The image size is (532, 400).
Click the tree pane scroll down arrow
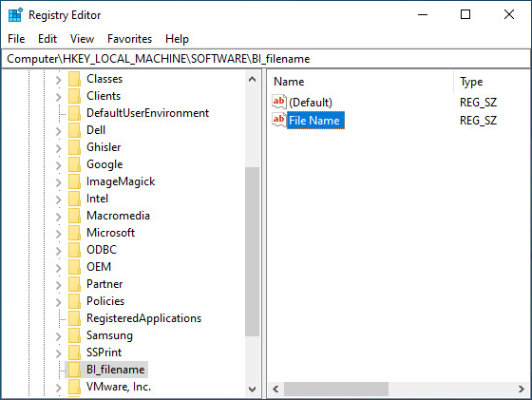(x=252, y=389)
